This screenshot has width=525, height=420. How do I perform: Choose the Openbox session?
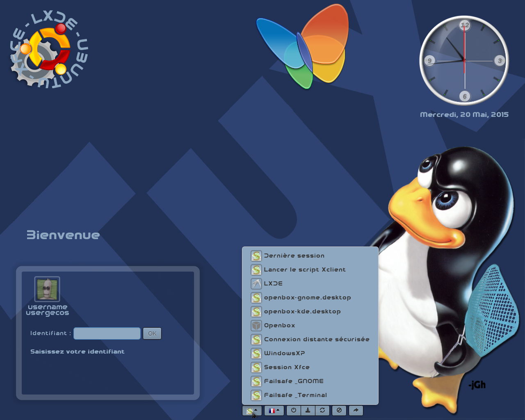tap(310, 326)
